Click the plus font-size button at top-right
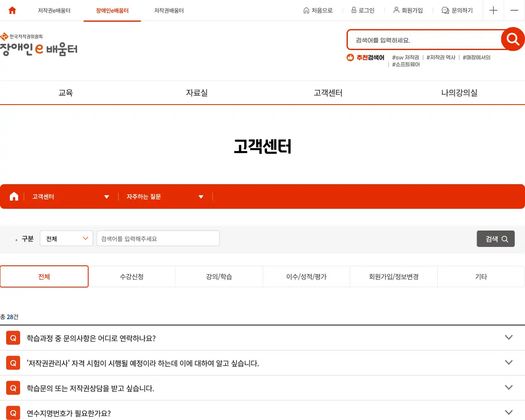Image resolution: width=525 pixels, height=420 pixels. (x=493, y=10)
